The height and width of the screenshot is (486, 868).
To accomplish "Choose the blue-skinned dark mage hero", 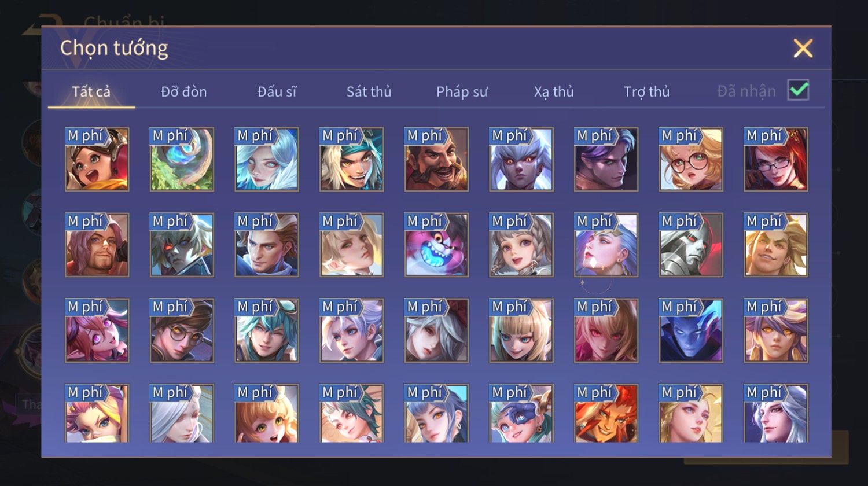I will click(691, 330).
